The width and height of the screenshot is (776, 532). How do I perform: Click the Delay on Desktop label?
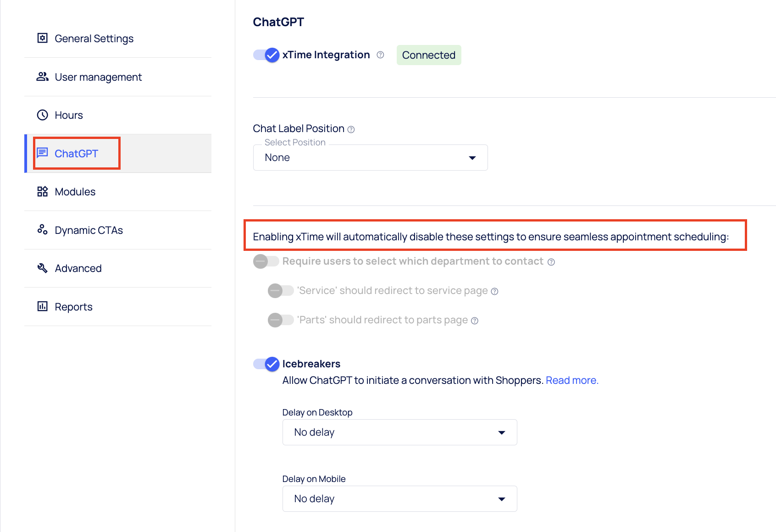[x=317, y=412]
